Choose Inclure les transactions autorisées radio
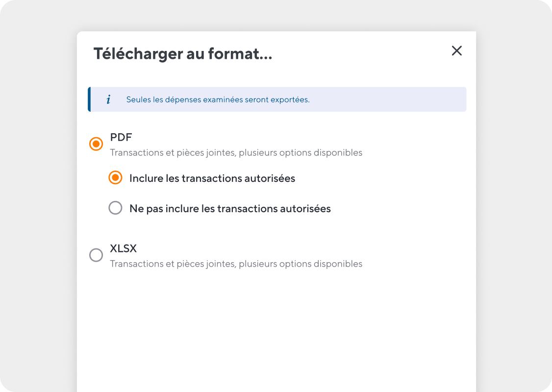Screen dimensions: 552x392 coord(116,178)
